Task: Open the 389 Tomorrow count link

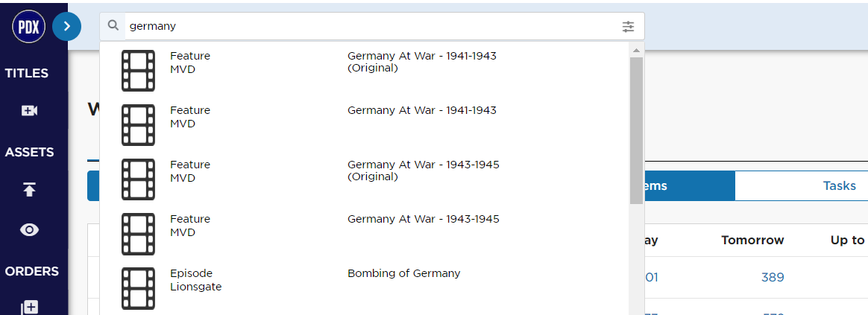Action: [x=773, y=278]
